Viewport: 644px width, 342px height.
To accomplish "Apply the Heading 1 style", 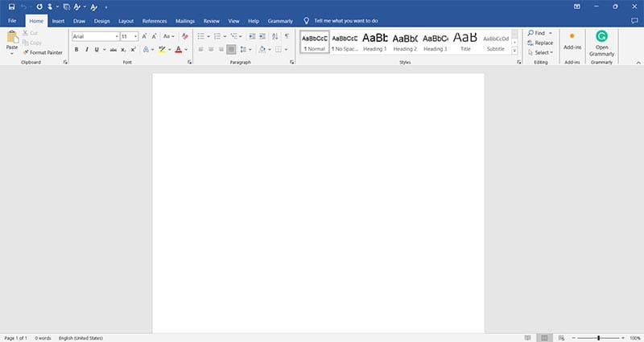I will click(x=375, y=42).
